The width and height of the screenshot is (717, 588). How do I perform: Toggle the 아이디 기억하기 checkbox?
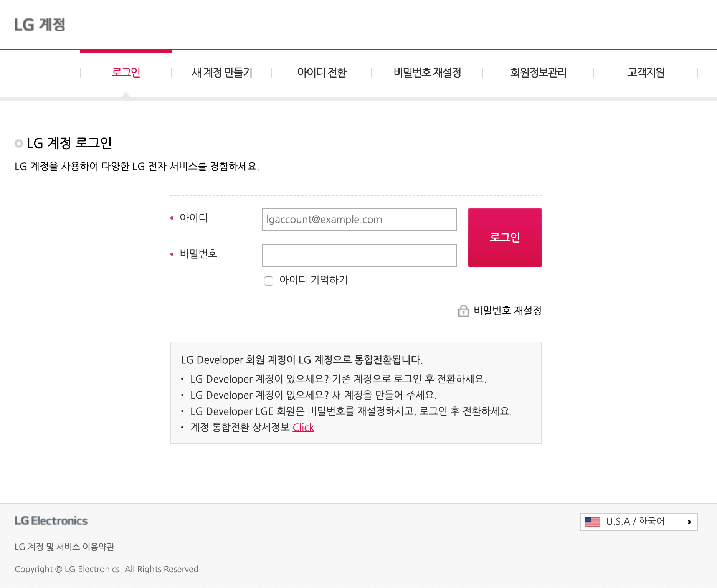tap(269, 281)
